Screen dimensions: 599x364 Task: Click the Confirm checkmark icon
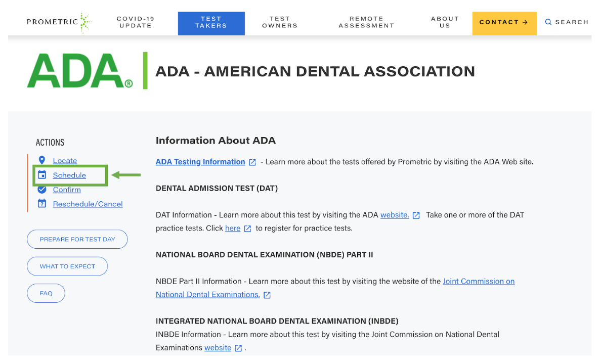coord(42,190)
